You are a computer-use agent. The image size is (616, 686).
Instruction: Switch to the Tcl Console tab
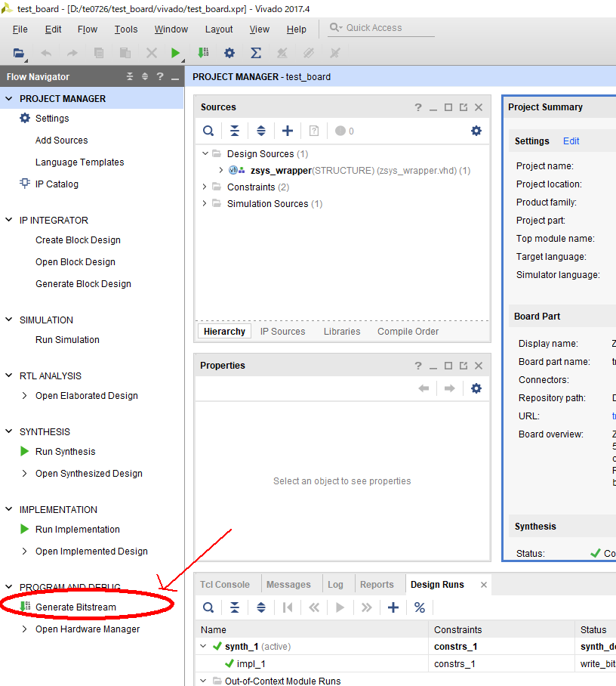[x=224, y=584]
